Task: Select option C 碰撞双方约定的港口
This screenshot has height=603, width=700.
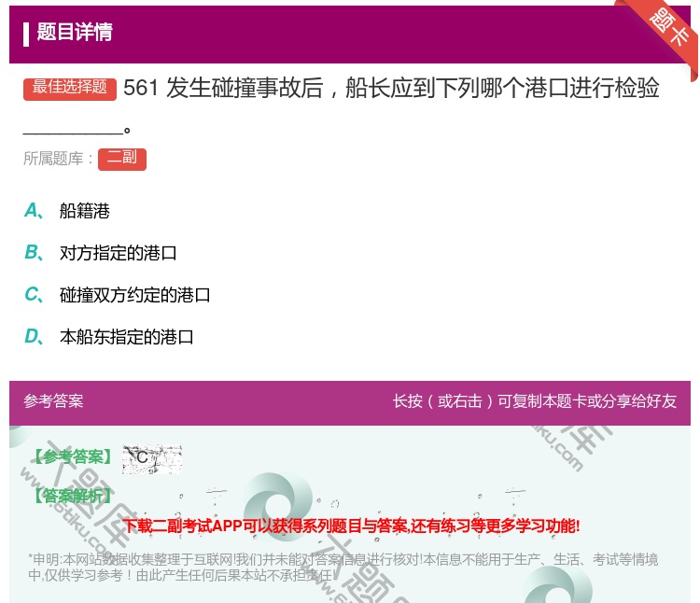Action: coord(134,295)
